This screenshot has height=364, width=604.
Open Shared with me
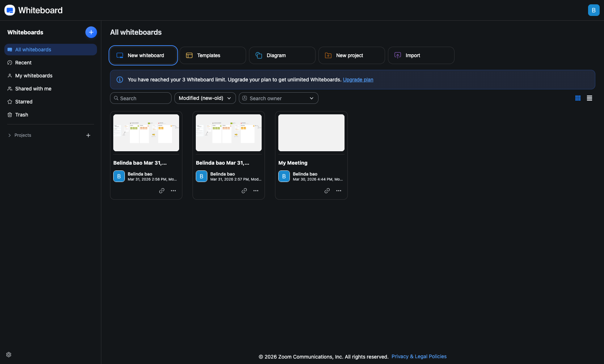[51, 89]
